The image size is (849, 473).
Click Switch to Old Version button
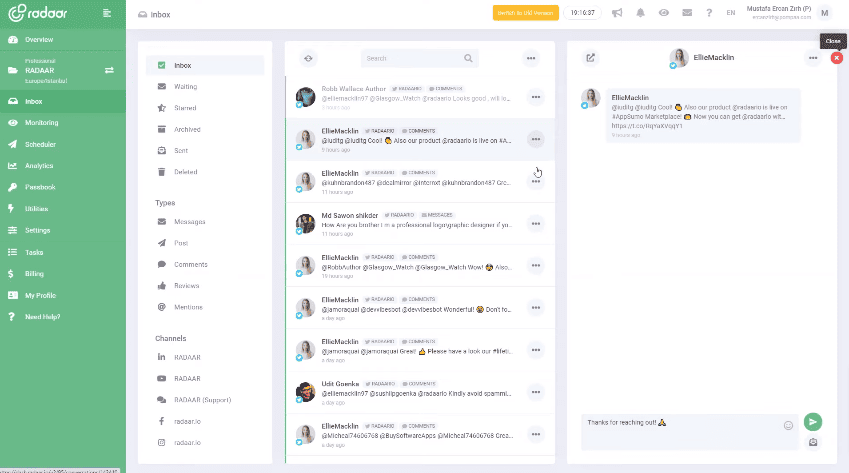click(x=525, y=13)
